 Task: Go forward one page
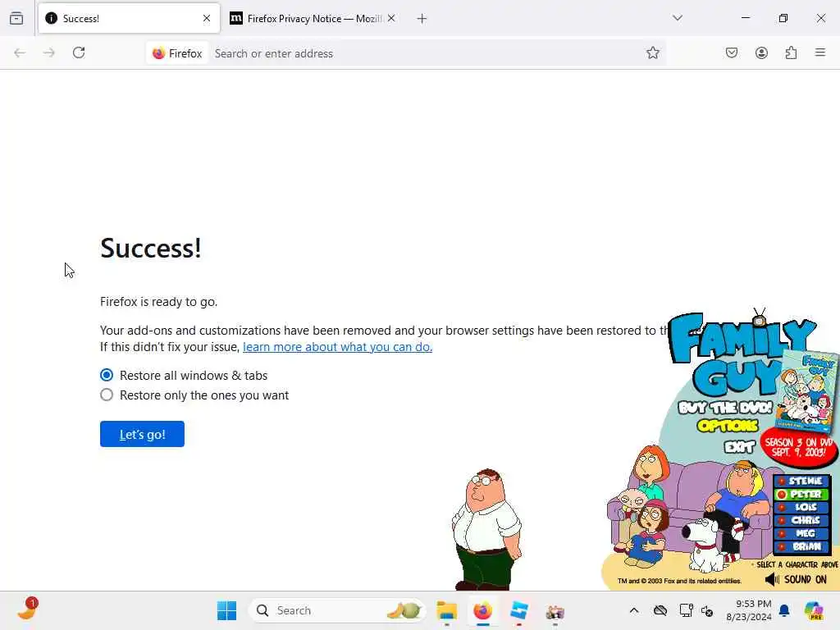tap(49, 53)
